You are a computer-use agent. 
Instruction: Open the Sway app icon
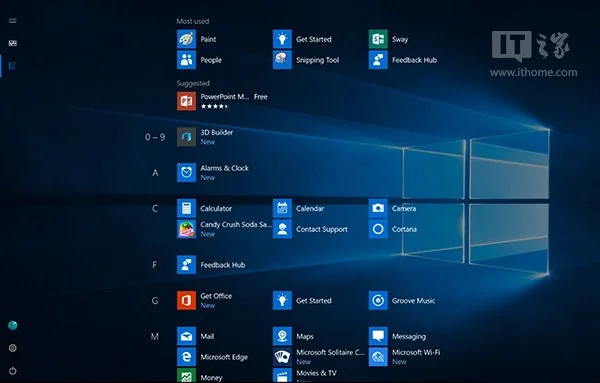click(x=378, y=39)
